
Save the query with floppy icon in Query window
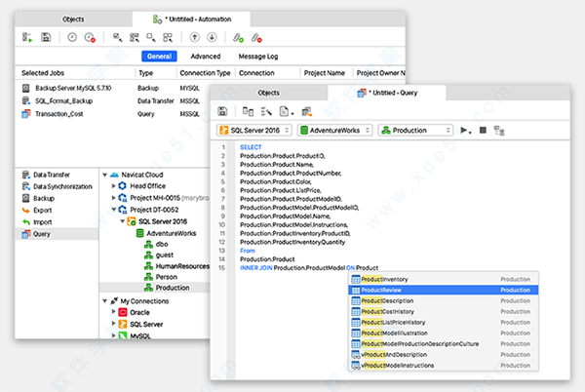(x=222, y=111)
